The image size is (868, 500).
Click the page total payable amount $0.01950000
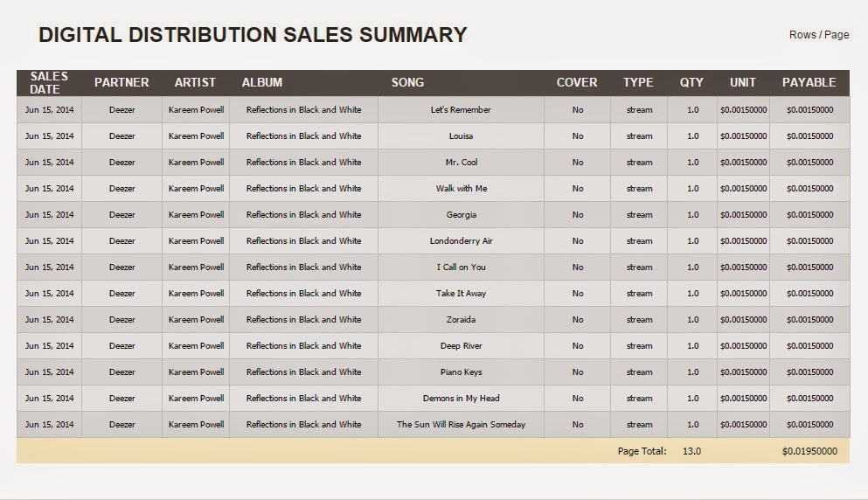click(809, 452)
